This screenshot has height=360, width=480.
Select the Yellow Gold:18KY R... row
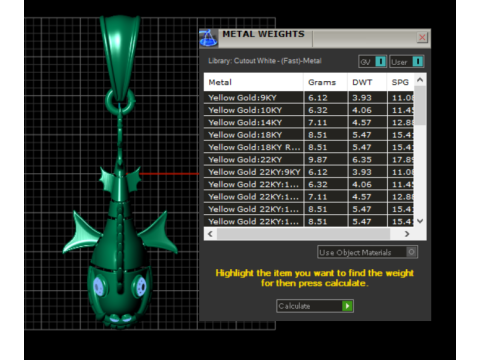(309, 147)
